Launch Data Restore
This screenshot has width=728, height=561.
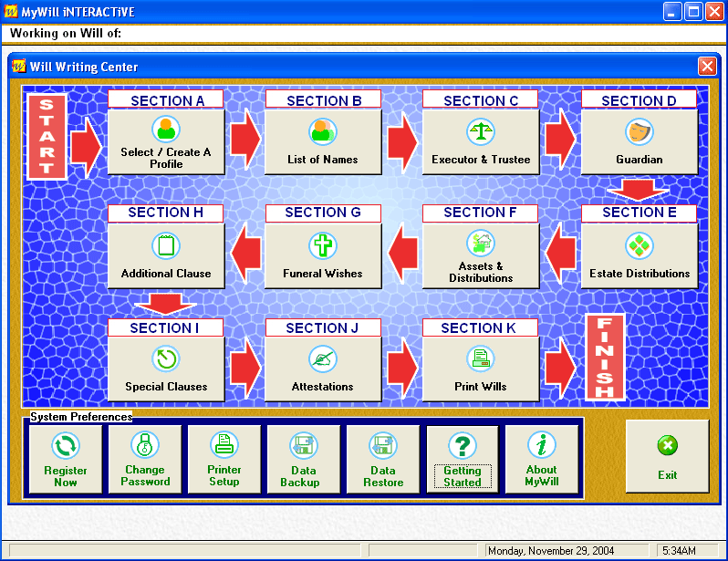point(383,460)
